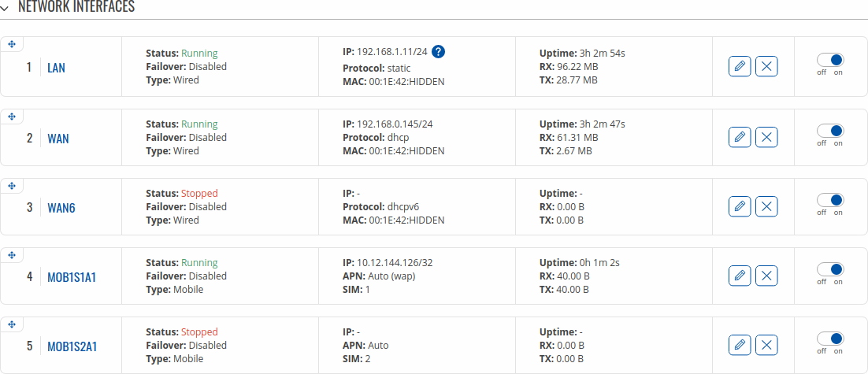Select the MOB1S1A1 interface name
This screenshot has height=374, width=868.
tap(72, 277)
